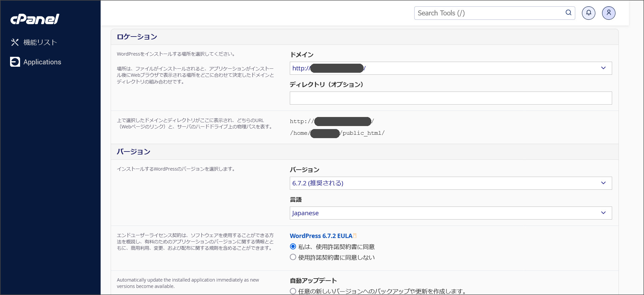
Task: Open the WordPress 6.7.2 EULA link
Action: pyautogui.click(x=321, y=236)
